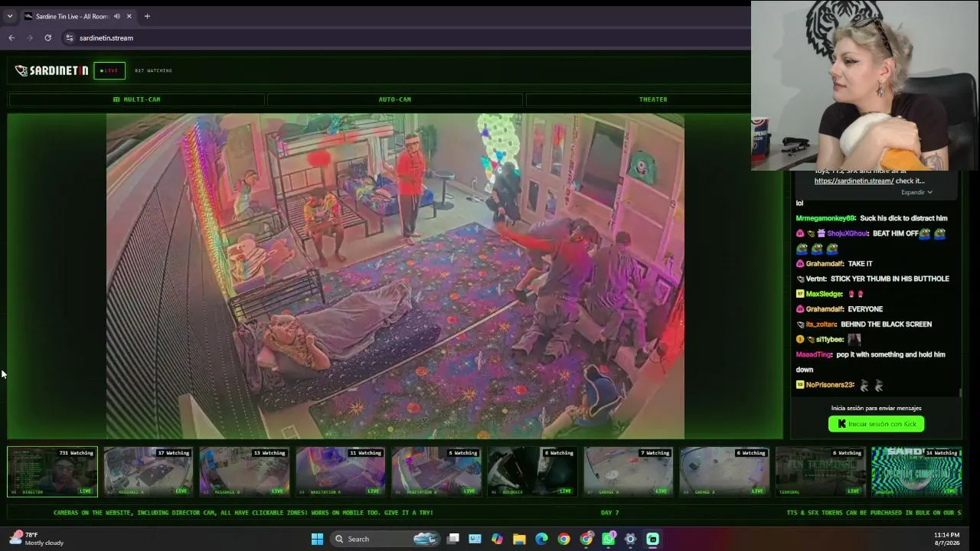Open the weather widget showing 78°F
This screenshot has width=980, height=551.
[37, 539]
